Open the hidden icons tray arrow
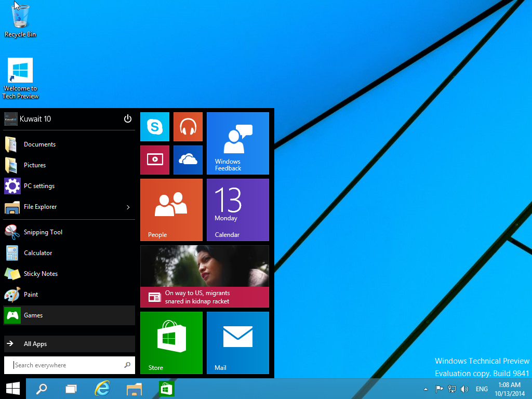 [425, 388]
